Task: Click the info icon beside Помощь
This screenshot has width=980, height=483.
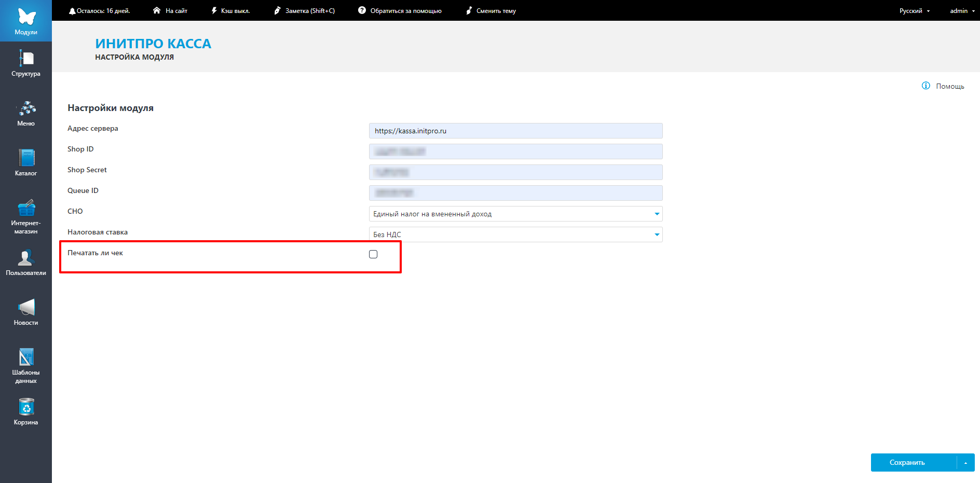Action: click(x=926, y=86)
